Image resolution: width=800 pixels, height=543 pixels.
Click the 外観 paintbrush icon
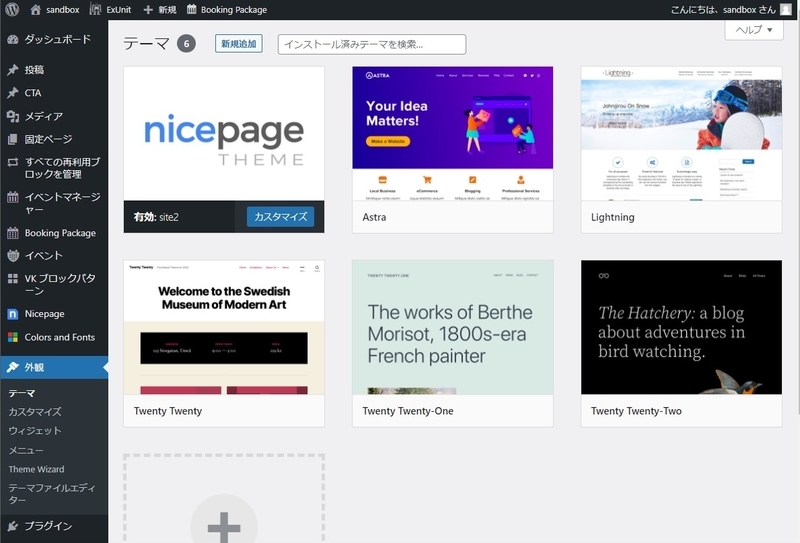13,367
